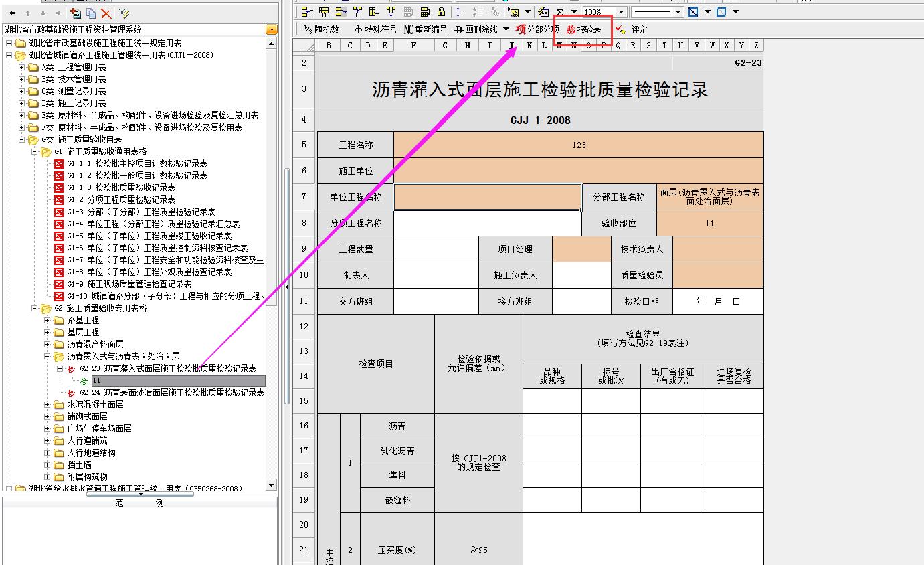The width and height of the screenshot is (924, 565).
Task: Open the orange system selector dropdown
Action: [271, 29]
